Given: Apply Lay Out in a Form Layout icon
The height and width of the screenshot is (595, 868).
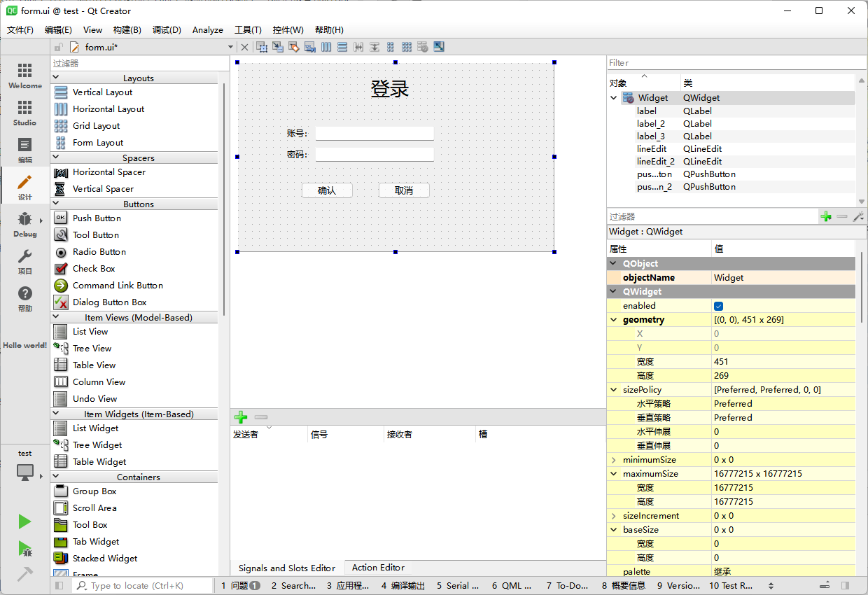Looking at the screenshot, I should (x=391, y=47).
